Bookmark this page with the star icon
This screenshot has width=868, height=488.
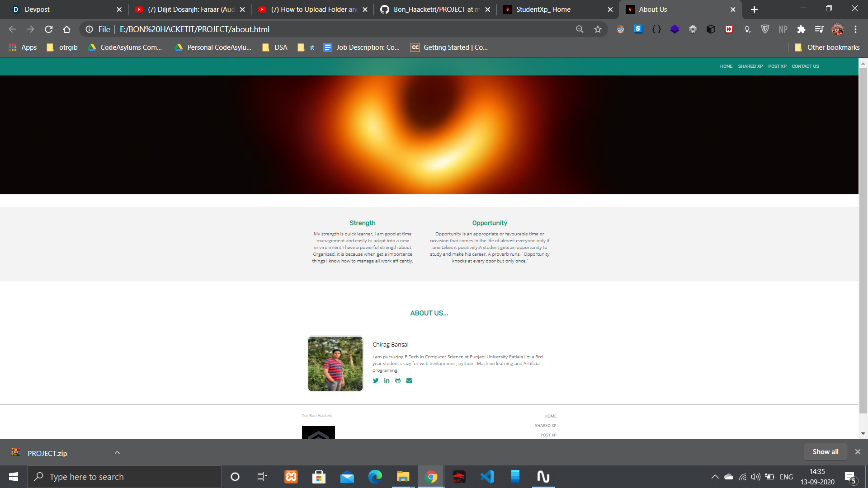click(598, 29)
